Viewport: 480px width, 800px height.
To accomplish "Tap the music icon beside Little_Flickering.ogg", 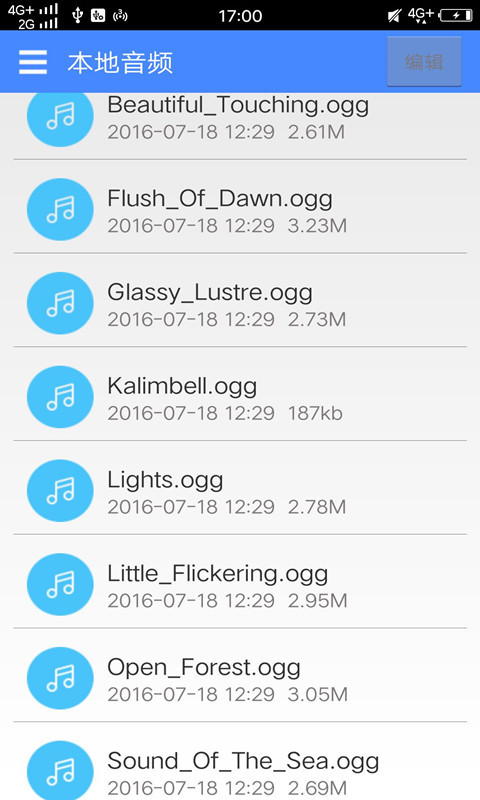I will coord(60,584).
